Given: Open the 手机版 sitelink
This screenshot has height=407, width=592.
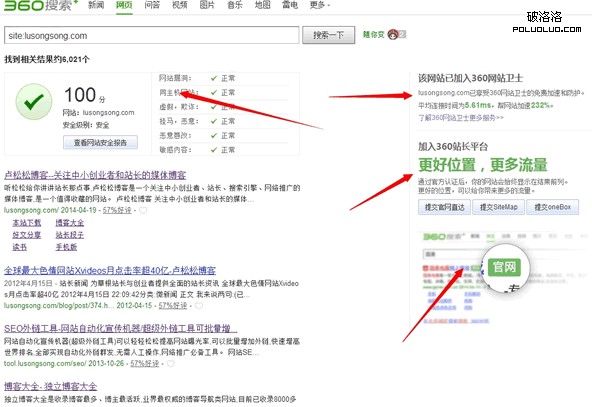Looking at the screenshot, I should point(66,247).
